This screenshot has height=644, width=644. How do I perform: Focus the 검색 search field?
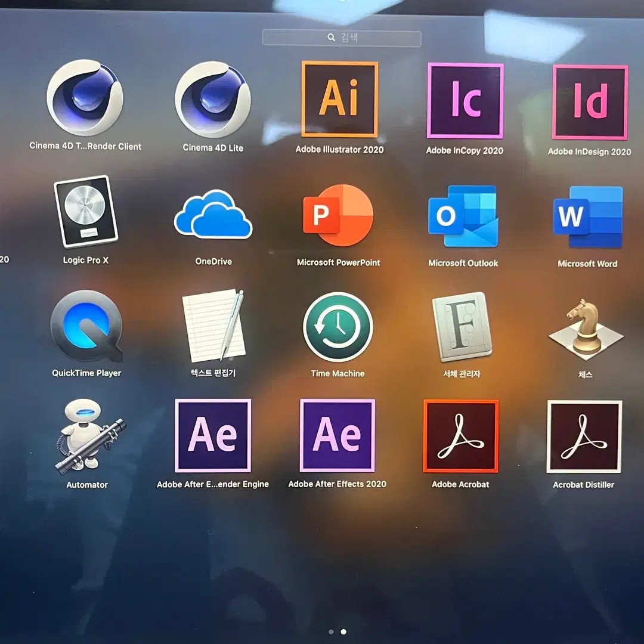coord(342,38)
